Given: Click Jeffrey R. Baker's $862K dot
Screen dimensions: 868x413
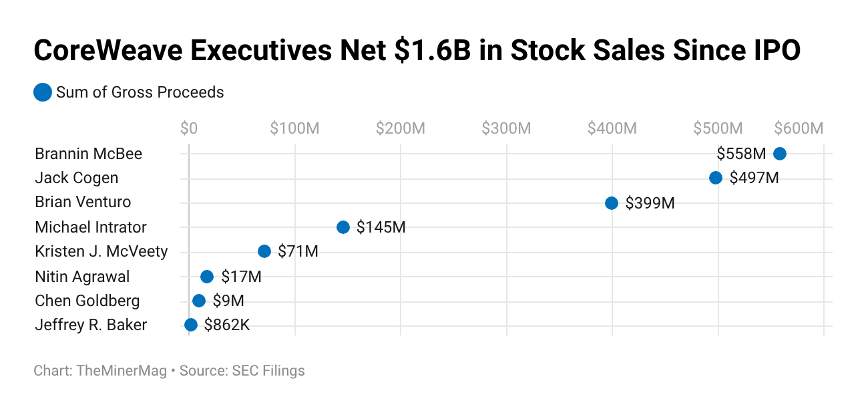Looking at the screenshot, I should click(x=191, y=325).
